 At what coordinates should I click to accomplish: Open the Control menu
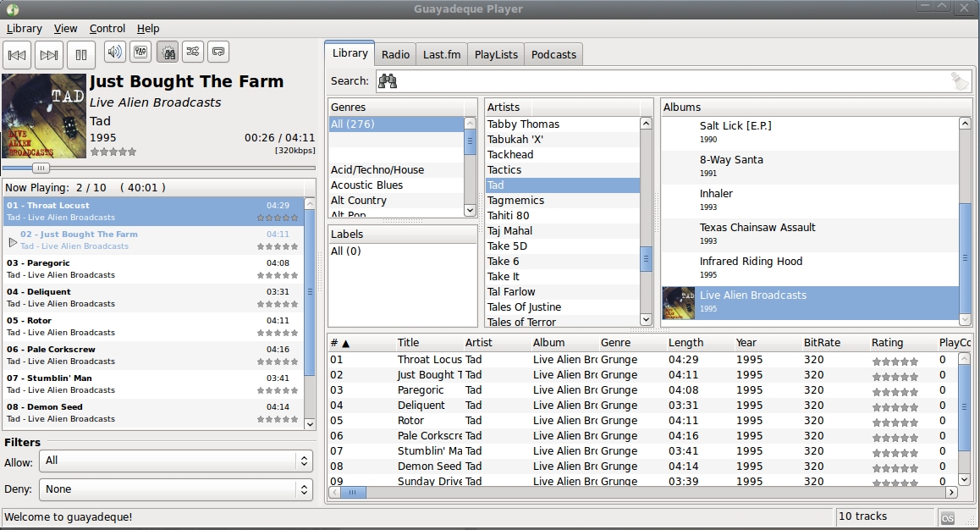pos(107,28)
